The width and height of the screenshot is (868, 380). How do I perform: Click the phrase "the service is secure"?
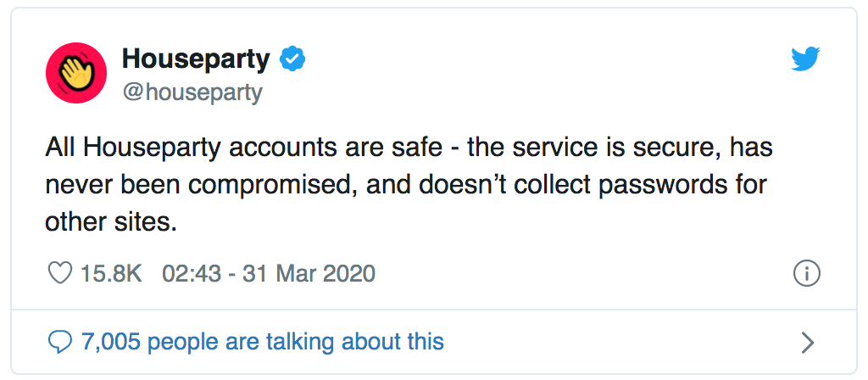563,149
